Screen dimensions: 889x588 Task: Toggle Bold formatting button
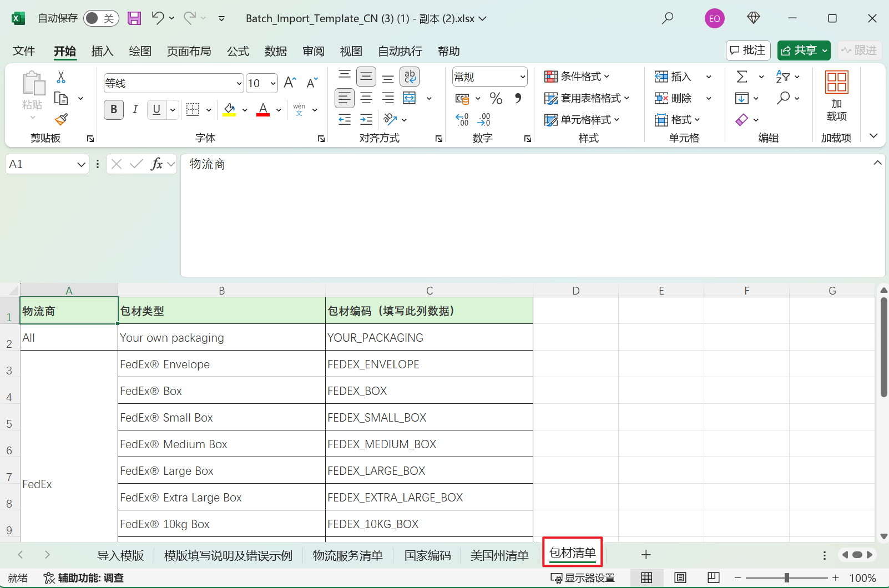(x=114, y=109)
